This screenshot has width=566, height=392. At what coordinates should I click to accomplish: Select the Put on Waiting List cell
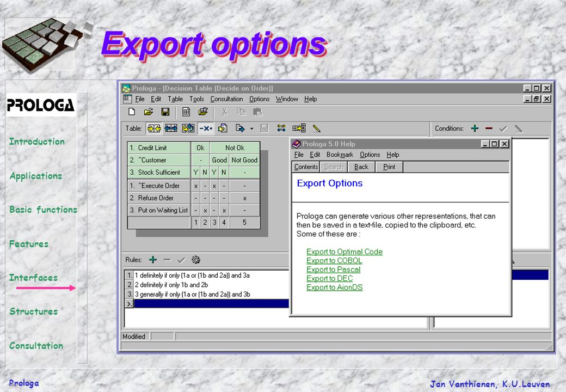(159, 210)
